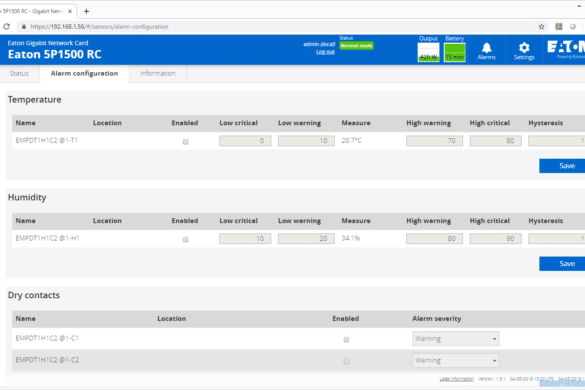Switch to the Status tab

tap(19, 74)
